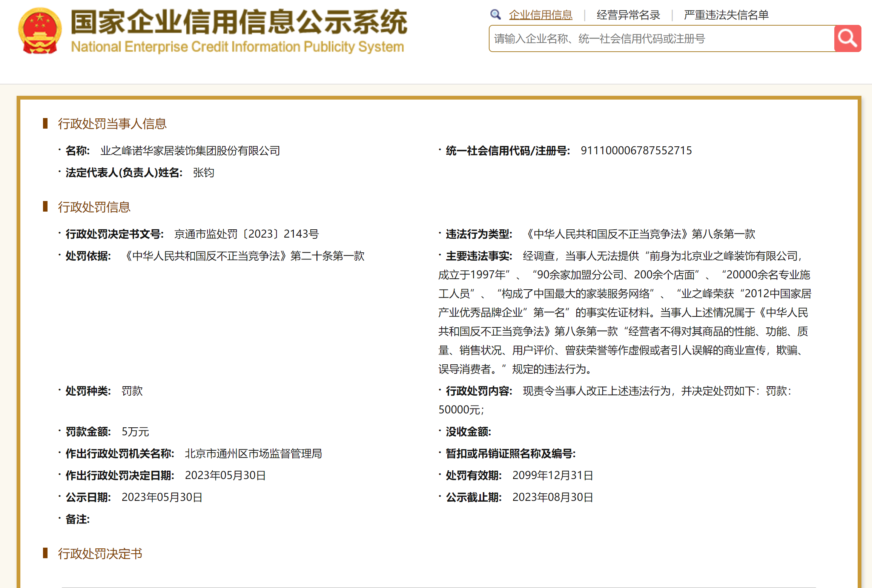Click the 行政处罚信息 section heading
Viewport: 872px width, 588px height.
click(94, 207)
